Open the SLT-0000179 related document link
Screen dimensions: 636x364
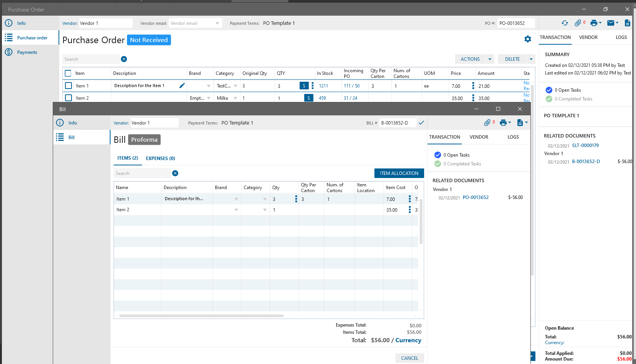click(585, 146)
